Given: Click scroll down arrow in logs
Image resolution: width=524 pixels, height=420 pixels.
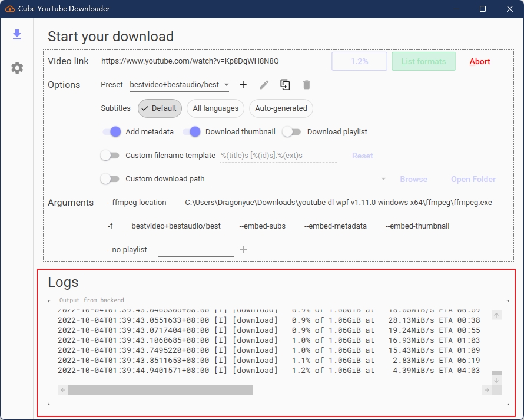Looking at the screenshot, I should 496,381.
